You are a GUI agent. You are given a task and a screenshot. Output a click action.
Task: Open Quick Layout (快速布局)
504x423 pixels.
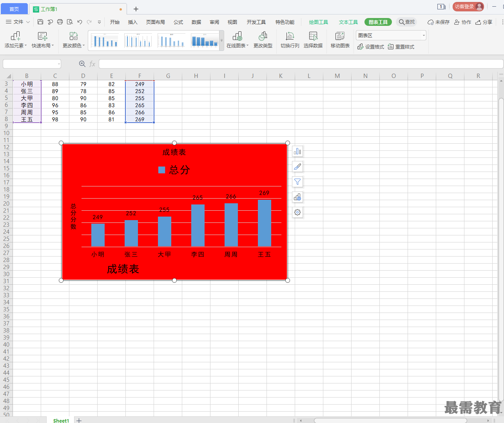pos(43,40)
